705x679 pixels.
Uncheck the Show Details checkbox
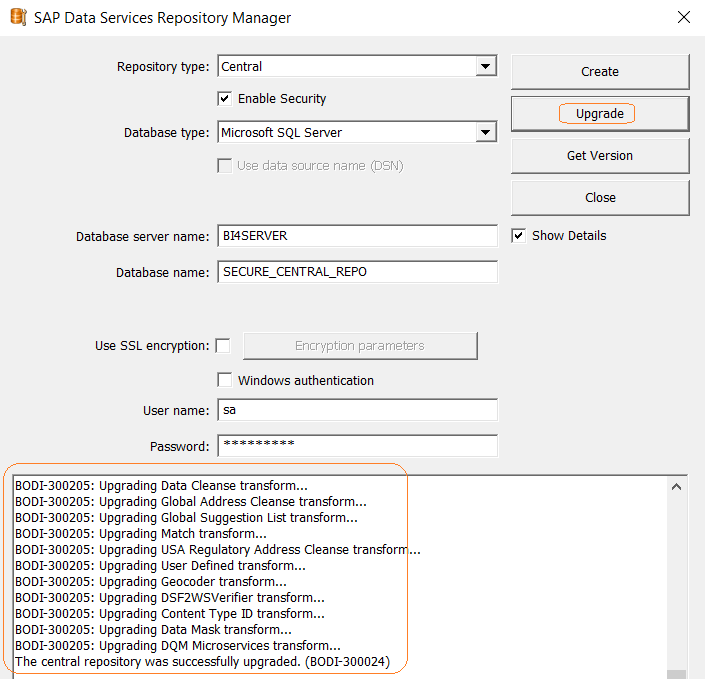[x=518, y=236]
